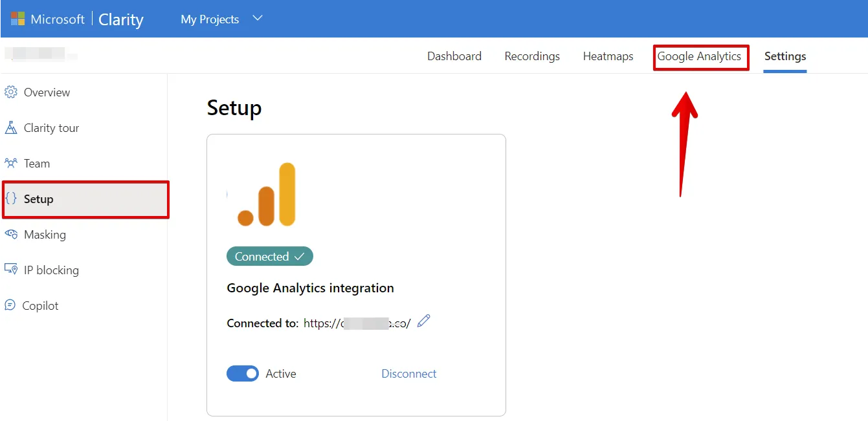
Task: Click the connected site URL text
Action: (357, 323)
